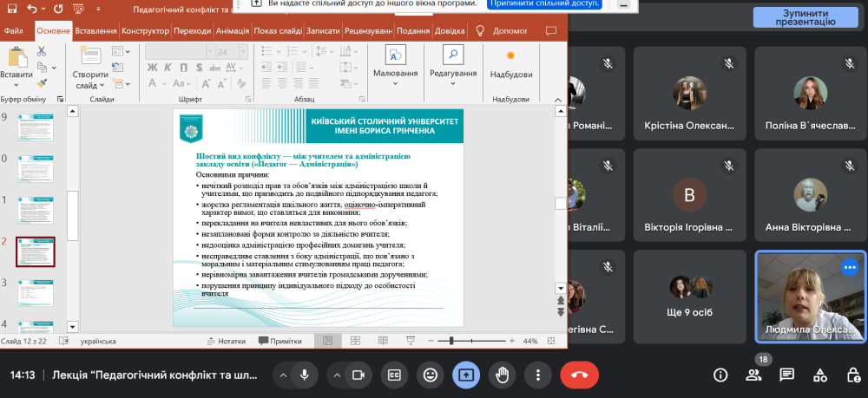The image size is (868, 398).
Task: Click the Raise hand icon
Action: pos(502,375)
